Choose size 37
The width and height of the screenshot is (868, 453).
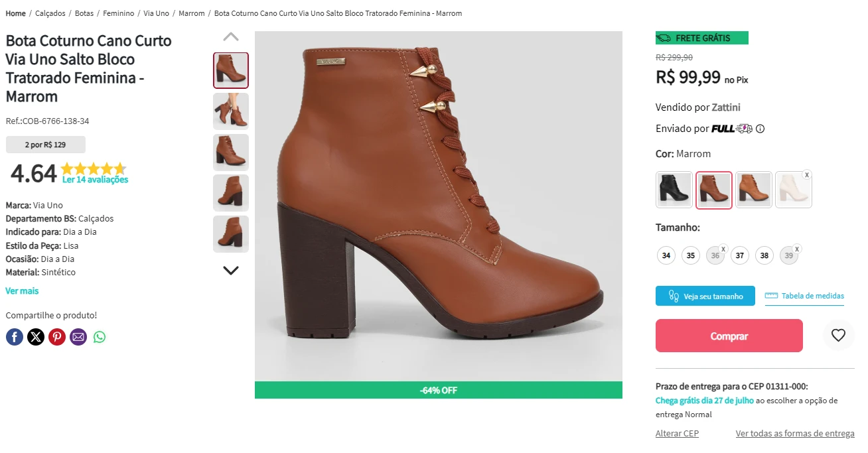click(x=740, y=255)
